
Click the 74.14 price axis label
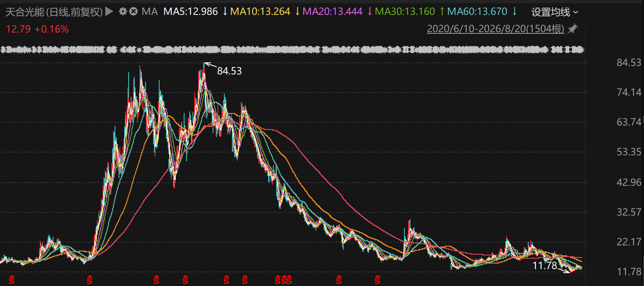(x=629, y=93)
